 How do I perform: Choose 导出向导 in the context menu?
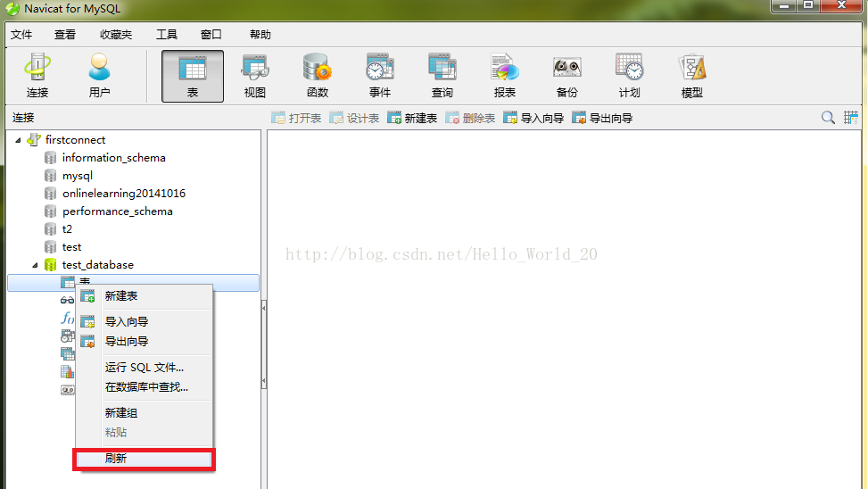click(144, 342)
